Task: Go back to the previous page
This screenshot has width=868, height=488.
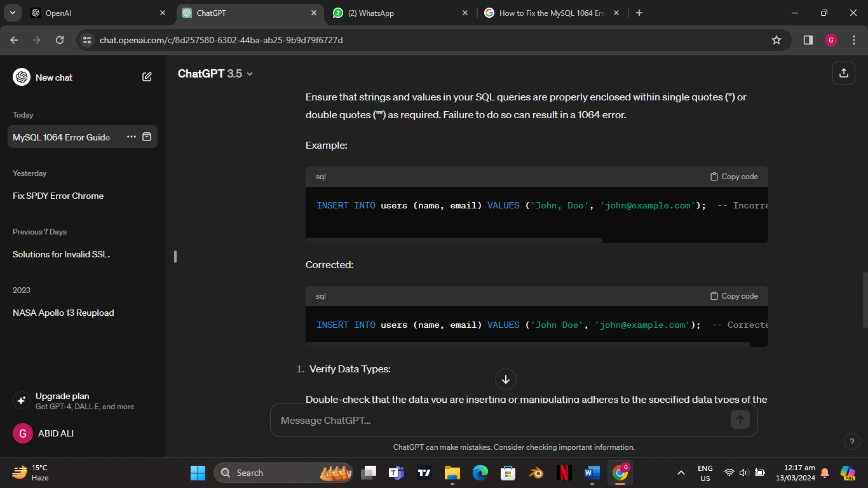Action: [x=15, y=40]
